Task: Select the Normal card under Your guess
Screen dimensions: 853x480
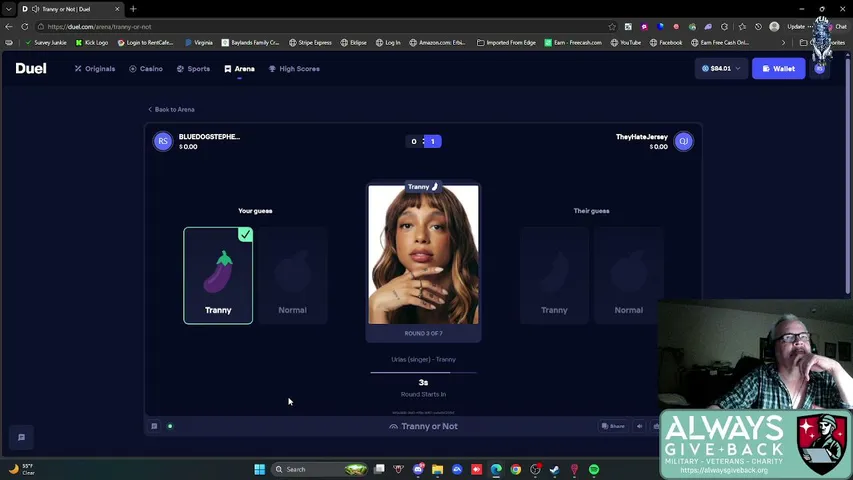Action: 293,275
